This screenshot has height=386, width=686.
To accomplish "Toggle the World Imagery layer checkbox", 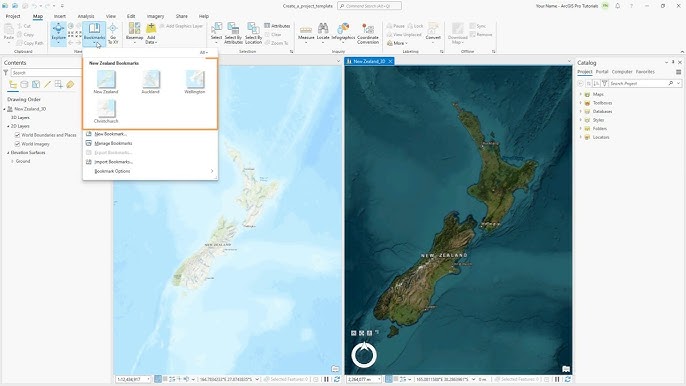I will point(18,144).
